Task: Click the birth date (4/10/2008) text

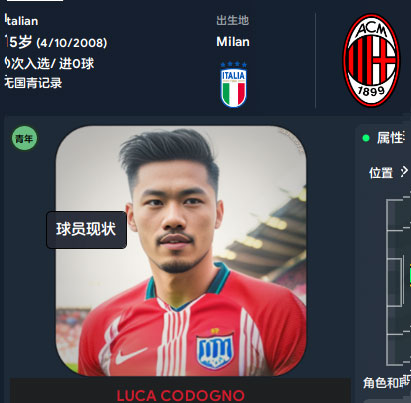Action: coord(72,43)
